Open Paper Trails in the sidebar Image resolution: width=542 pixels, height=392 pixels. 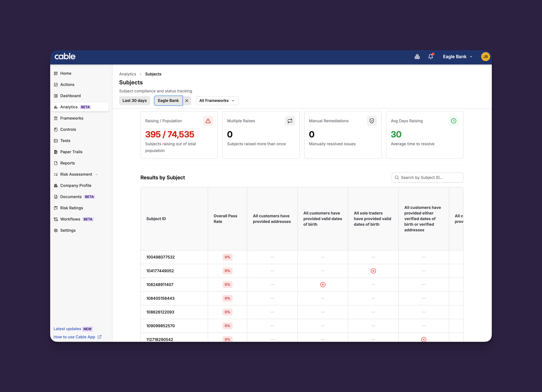click(80, 152)
